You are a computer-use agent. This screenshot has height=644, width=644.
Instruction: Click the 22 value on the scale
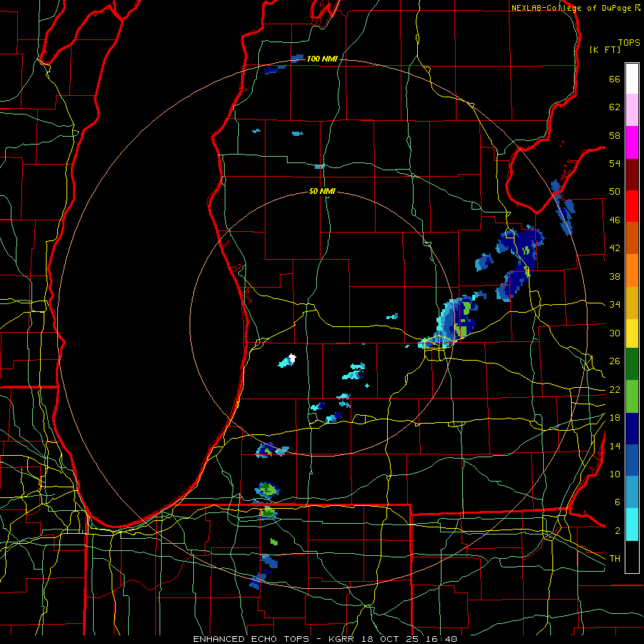[x=615, y=389]
